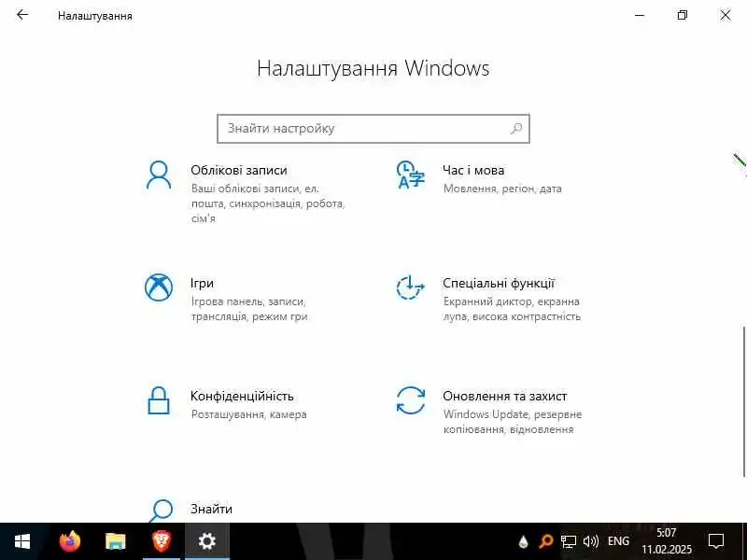Viewport: 747px width, 560px height.
Task: Open Brave browser from the taskbar
Action: pos(161,541)
